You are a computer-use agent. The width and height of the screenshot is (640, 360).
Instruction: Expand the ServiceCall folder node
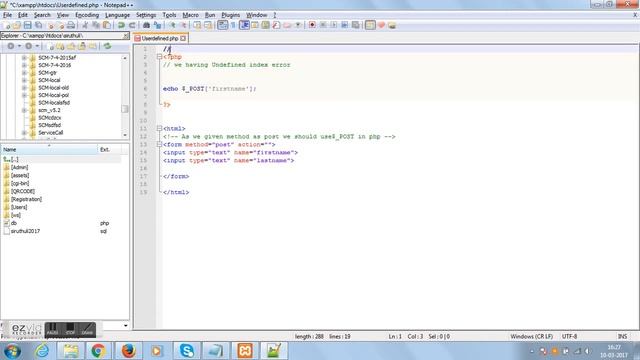tap(24, 133)
